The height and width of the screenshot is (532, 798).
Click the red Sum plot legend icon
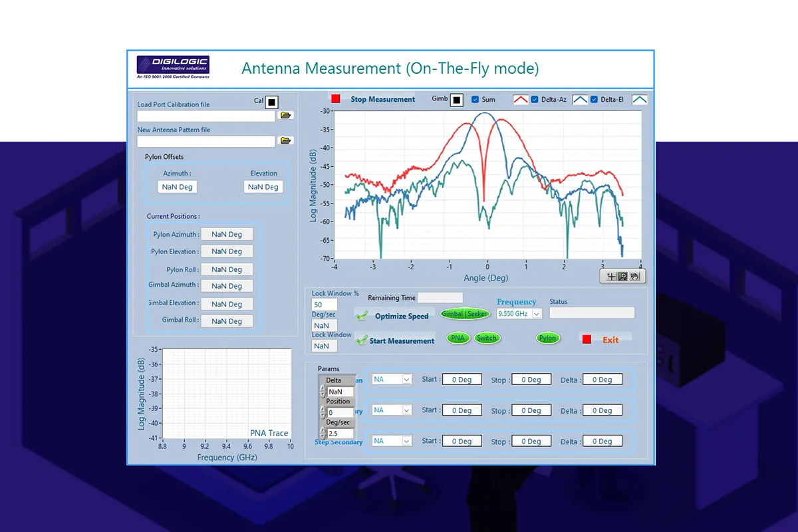tap(520, 100)
